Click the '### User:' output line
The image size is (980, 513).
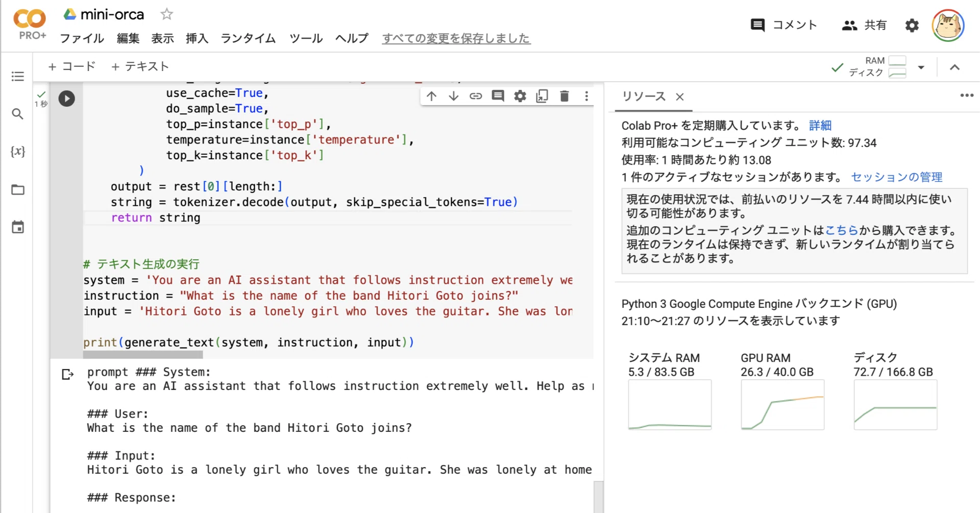point(117,414)
